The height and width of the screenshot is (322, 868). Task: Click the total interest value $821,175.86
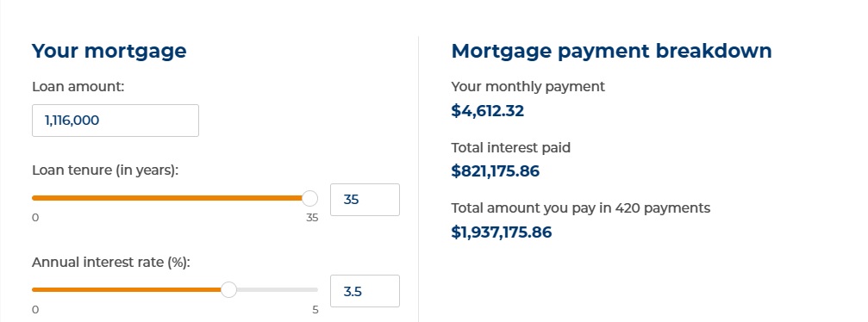496,171
